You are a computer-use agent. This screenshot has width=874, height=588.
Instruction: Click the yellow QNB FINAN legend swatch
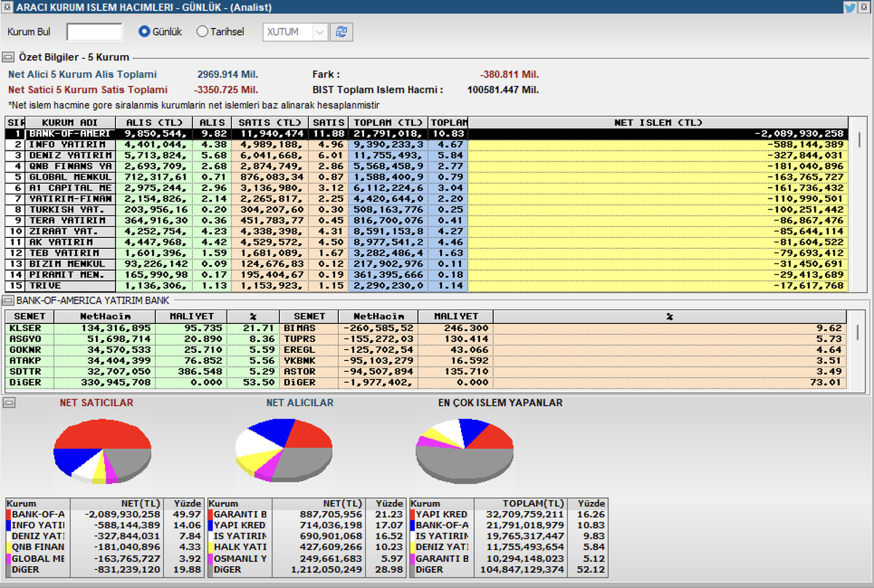[x=9, y=547]
